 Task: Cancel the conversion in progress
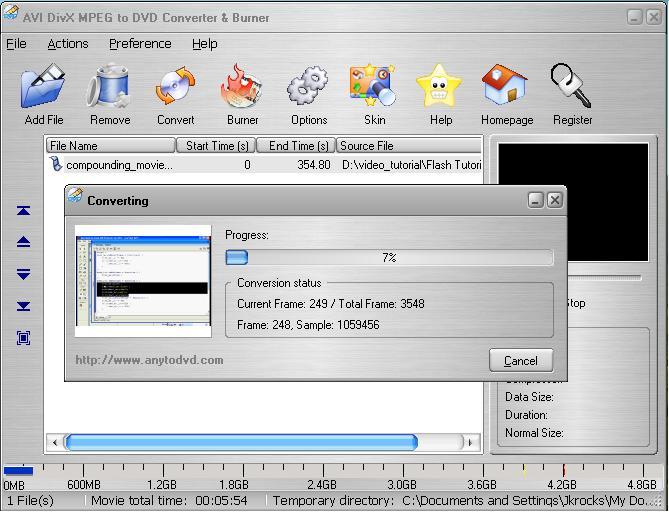pyautogui.click(x=521, y=361)
